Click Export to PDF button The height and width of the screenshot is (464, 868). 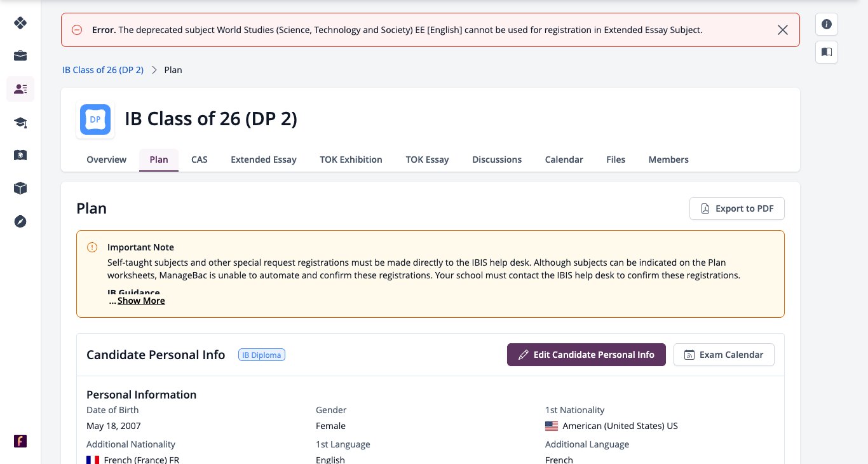point(737,208)
